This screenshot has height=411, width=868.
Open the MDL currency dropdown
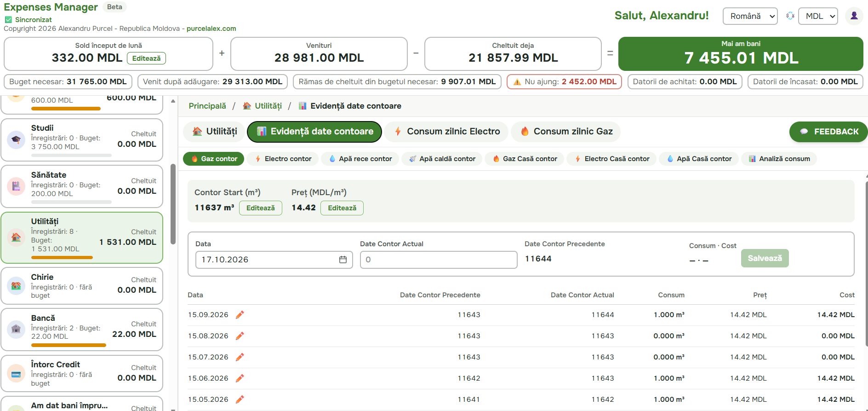tap(818, 16)
